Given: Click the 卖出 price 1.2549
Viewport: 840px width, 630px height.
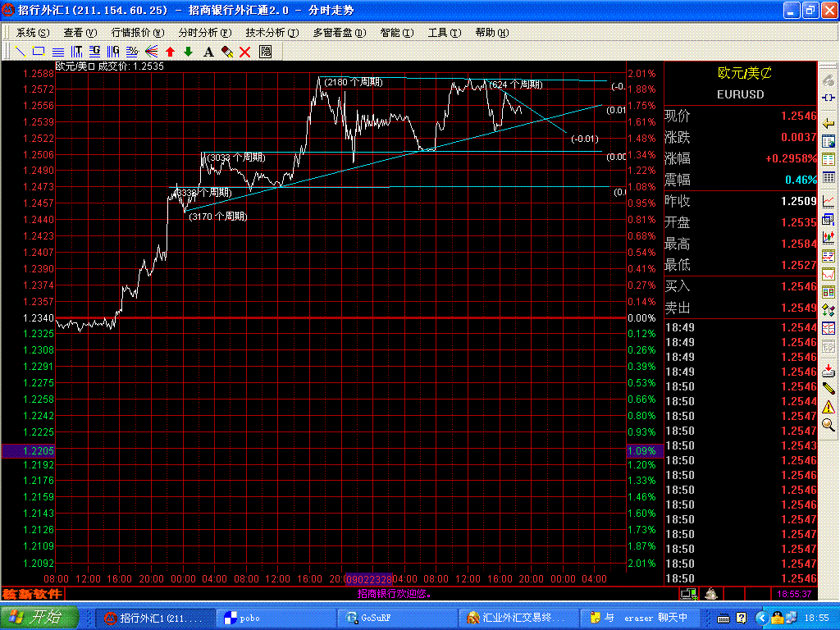Looking at the screenshot, I should (x=798, y=308).
